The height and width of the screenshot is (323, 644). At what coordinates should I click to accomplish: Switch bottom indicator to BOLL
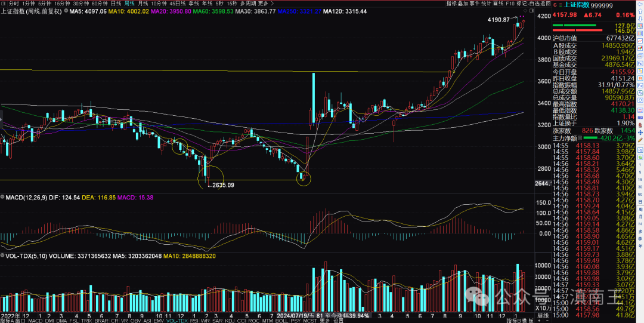282,321
